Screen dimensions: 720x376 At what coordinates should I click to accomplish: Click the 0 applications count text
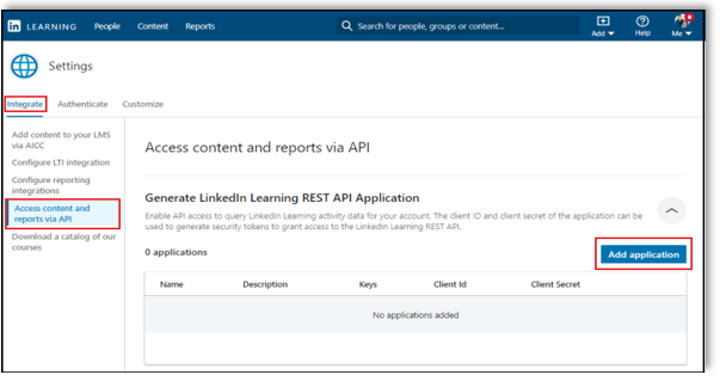tap(176, 252)
